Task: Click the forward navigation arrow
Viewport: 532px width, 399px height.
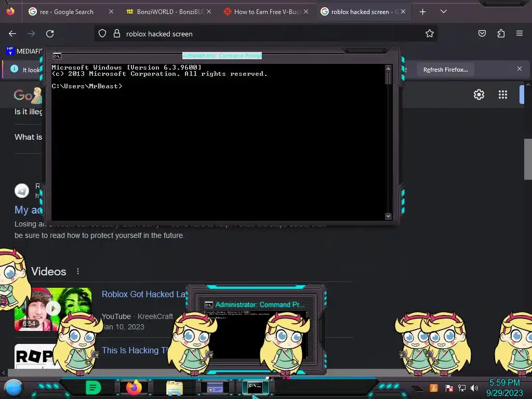Action: coord(31,34)
